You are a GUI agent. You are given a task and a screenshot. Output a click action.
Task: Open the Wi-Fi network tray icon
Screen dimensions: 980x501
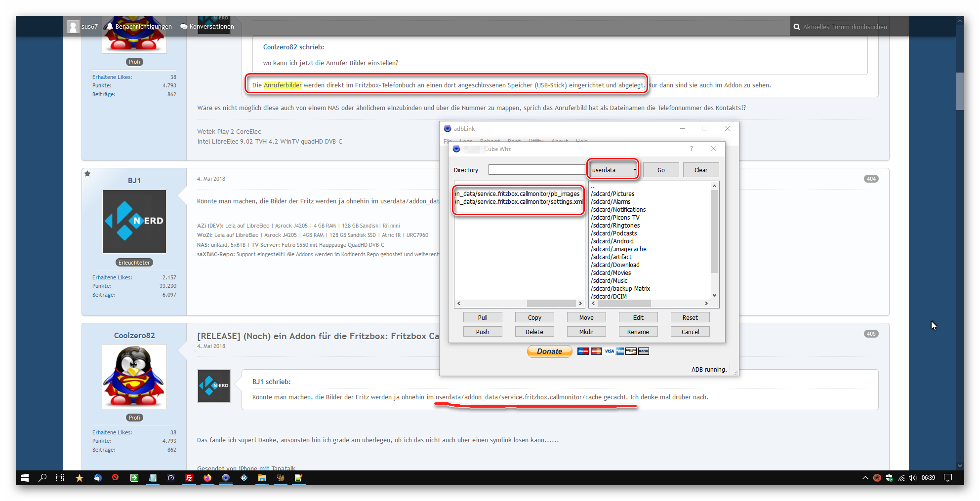point(901,478)
